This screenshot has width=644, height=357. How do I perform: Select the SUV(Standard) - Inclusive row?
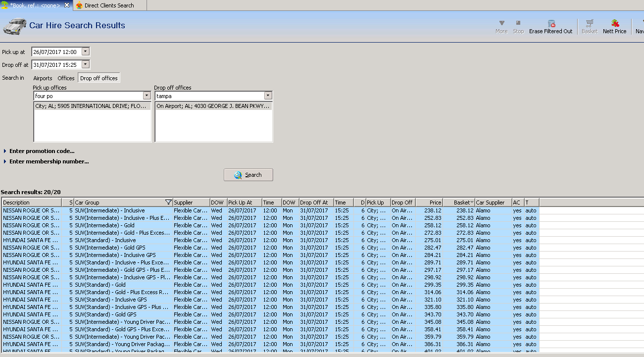pos(270,240)
